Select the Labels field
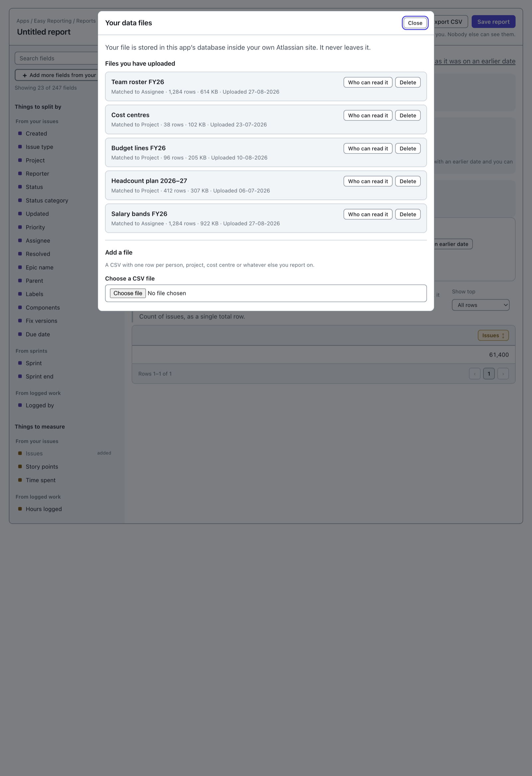Image resolution: width=532 pixels, height=776 pixels. coord(34,294)
